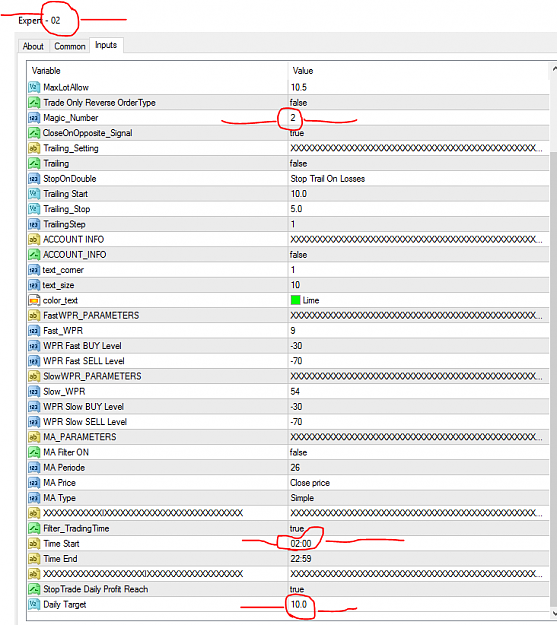Open the MA Type Simple dropdown

coord(419,498)
